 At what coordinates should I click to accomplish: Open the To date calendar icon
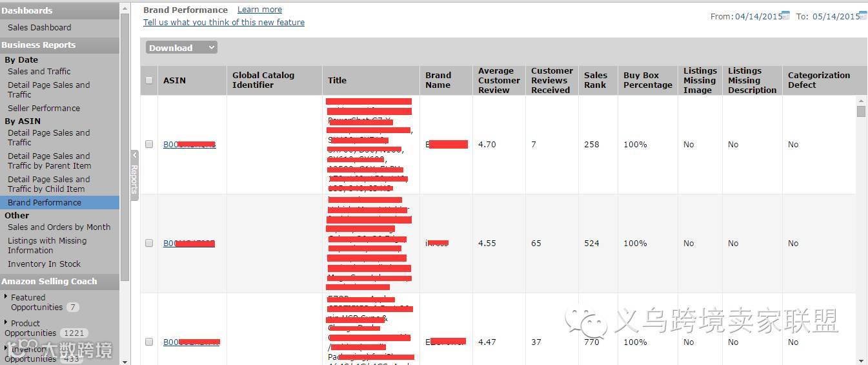pos(863,16)
